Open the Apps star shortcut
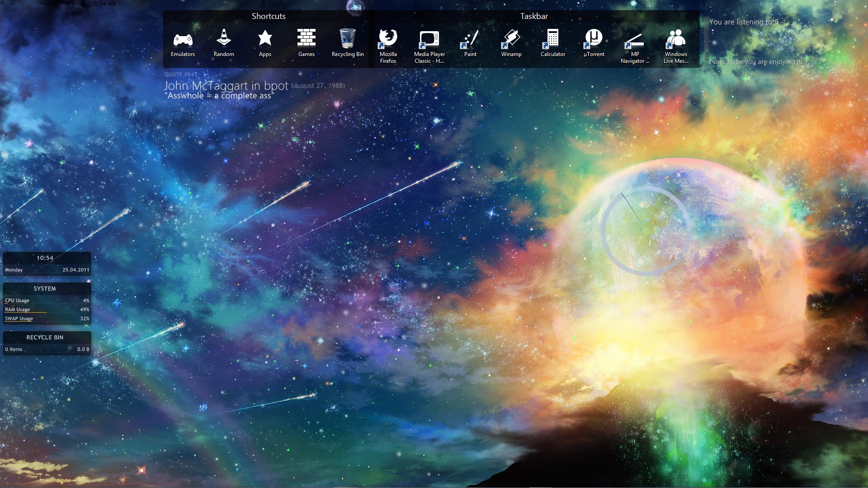 click(x=265, y=44)
